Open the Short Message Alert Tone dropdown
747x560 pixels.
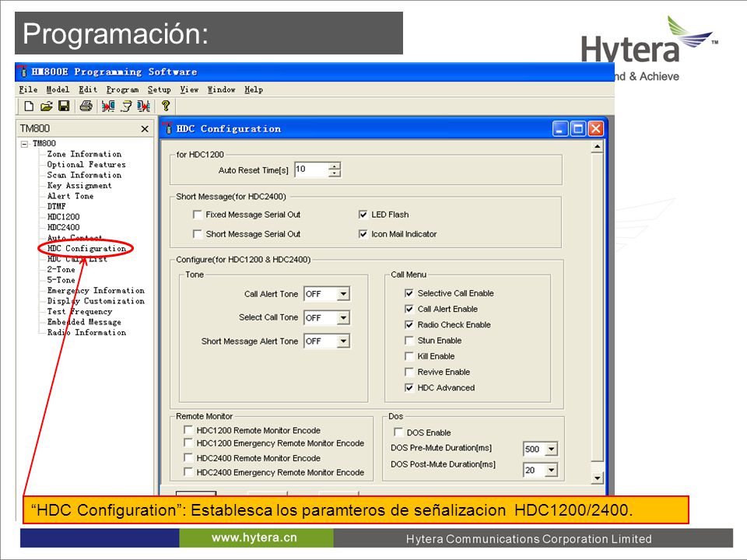(343, 341)
